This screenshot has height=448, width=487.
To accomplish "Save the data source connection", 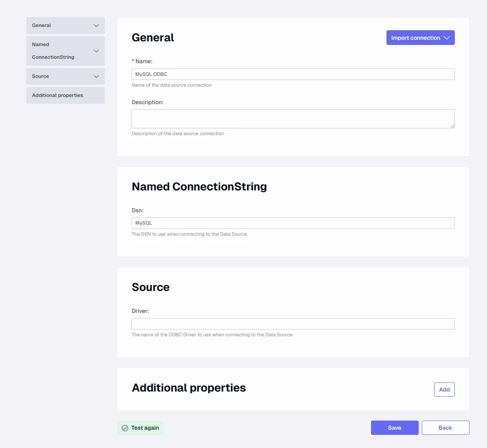I will pos(394,428).
